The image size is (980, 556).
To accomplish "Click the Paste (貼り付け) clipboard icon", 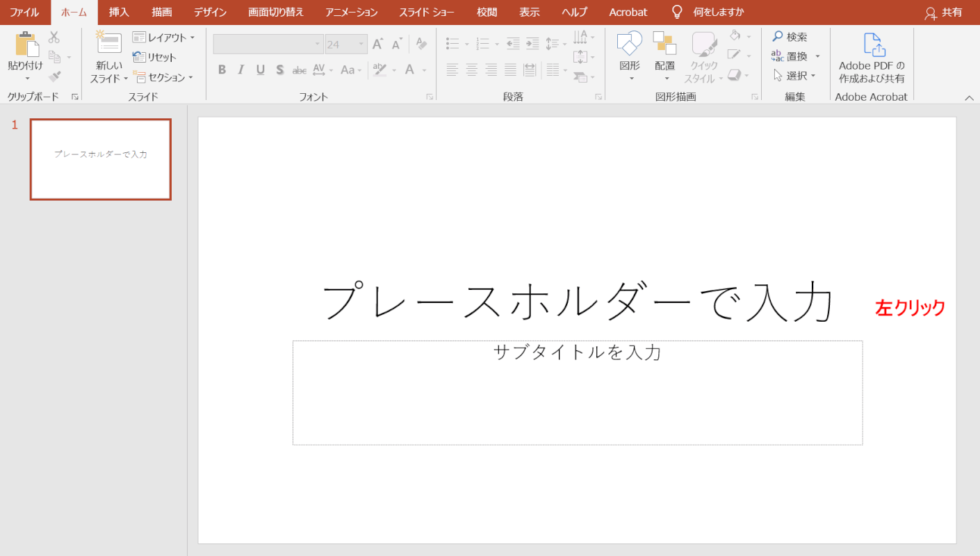I will coord(27,44).
